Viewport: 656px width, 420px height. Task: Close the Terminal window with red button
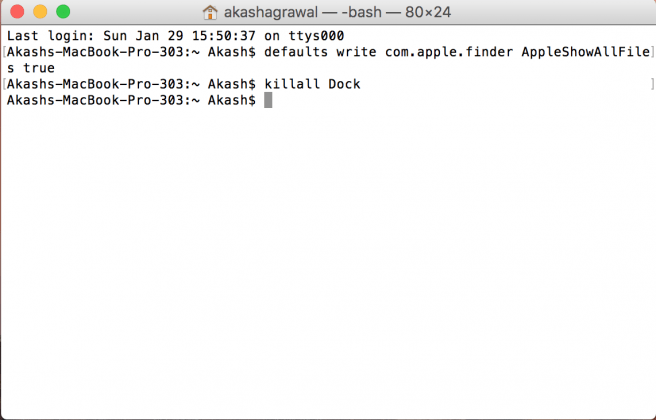(x=17, y=11)
